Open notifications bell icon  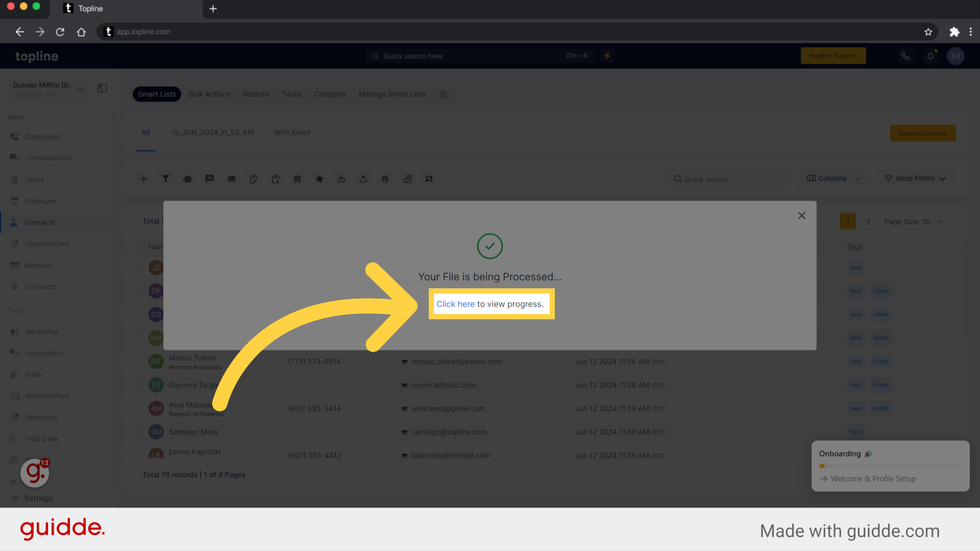pos(930,56)
